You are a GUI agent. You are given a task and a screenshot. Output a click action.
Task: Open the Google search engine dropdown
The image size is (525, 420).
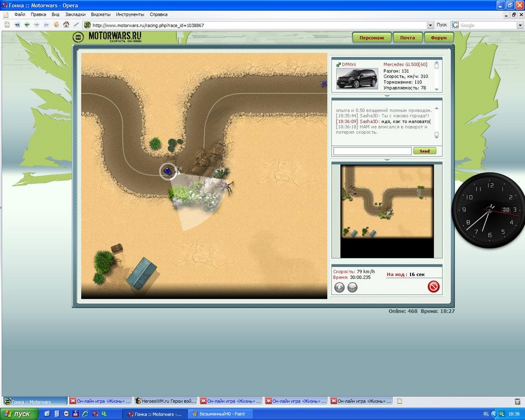point(520,25)
